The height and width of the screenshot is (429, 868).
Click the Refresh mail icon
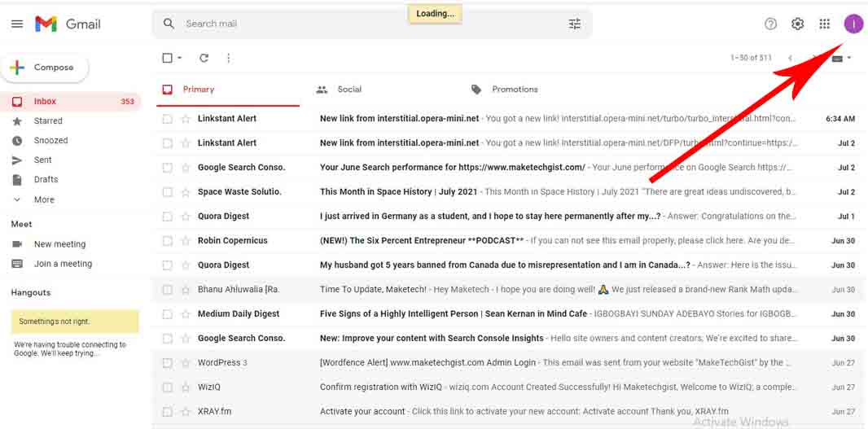click(x=204, y=58)
